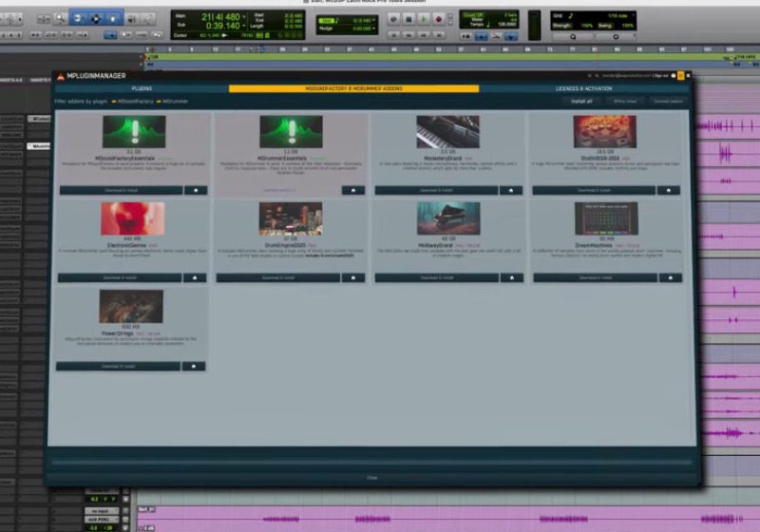Image resolution: width=760 pixels, height=532 pixels.
Task: Open home page for MeldwayGrand addon
Action: (x=512, y=277)
